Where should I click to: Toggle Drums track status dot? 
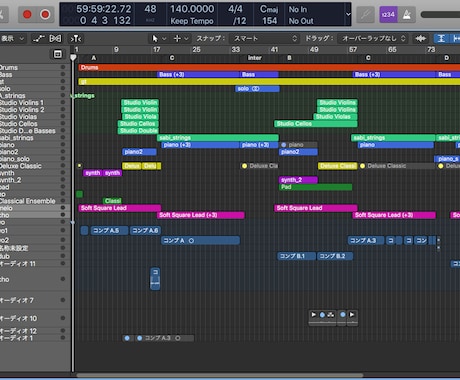click(63, 67)
